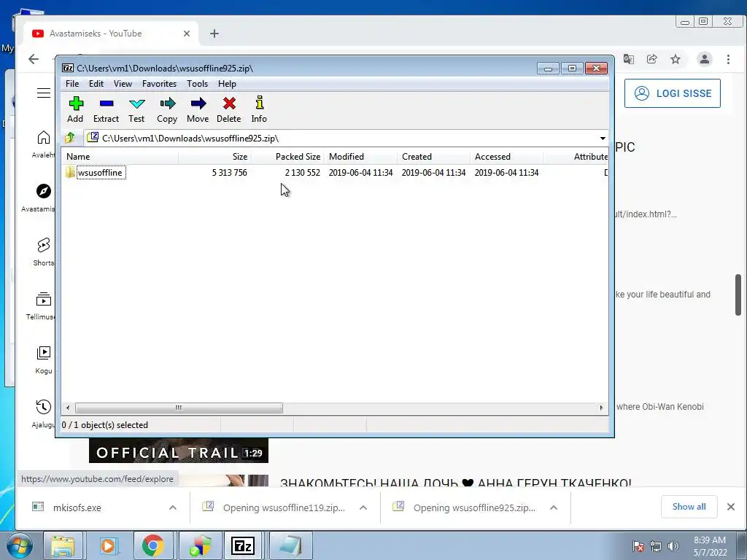747x560 pixels.
Task: Open the Tools menu
Action: [x=197, y=84]
